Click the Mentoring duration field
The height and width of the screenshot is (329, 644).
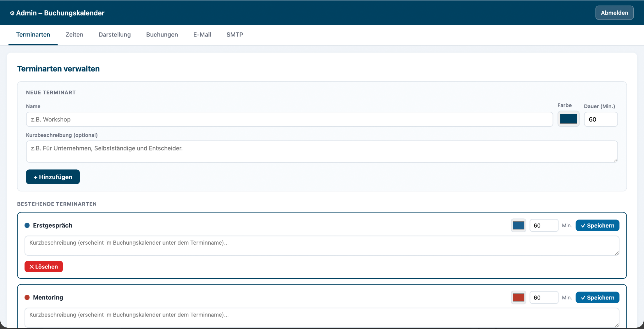[x=544, y=298]
